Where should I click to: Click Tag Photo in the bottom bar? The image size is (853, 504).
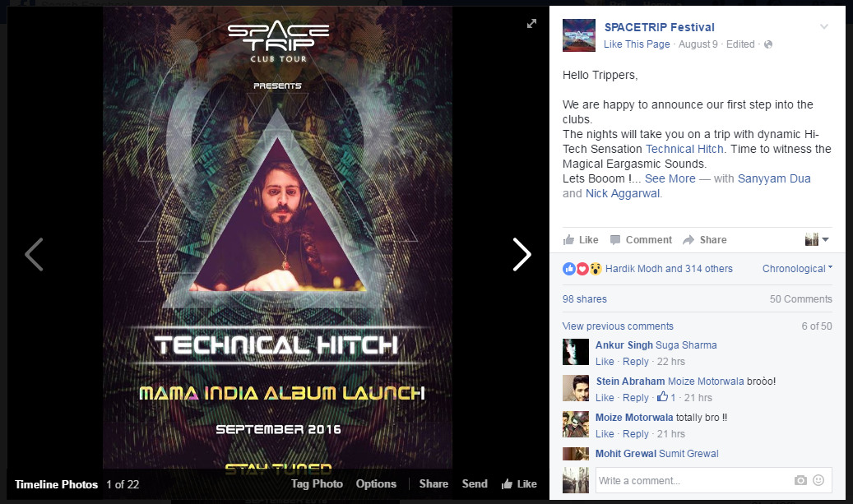coord(317,484)
